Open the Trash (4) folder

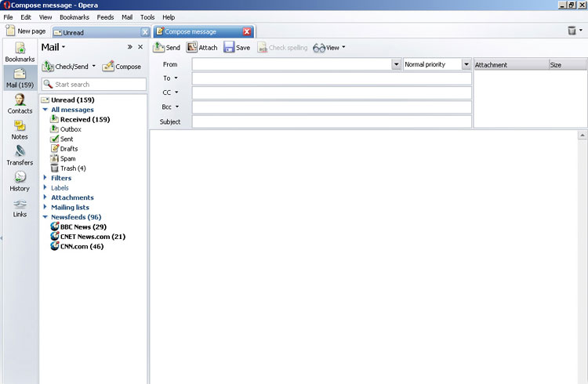click(73, 168)
